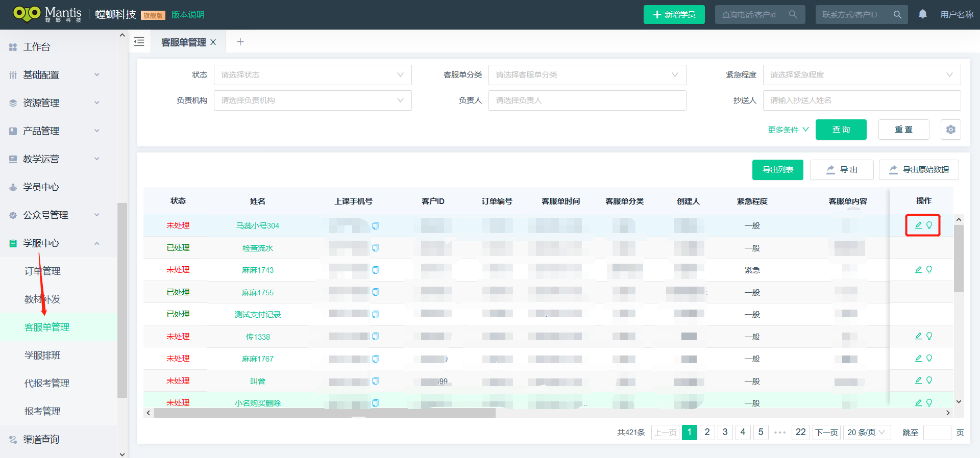Copy phone number of 麻麻1743 row
Viewport: 980px width, 458px height.
pyautogui.click(x=375, y=270)
